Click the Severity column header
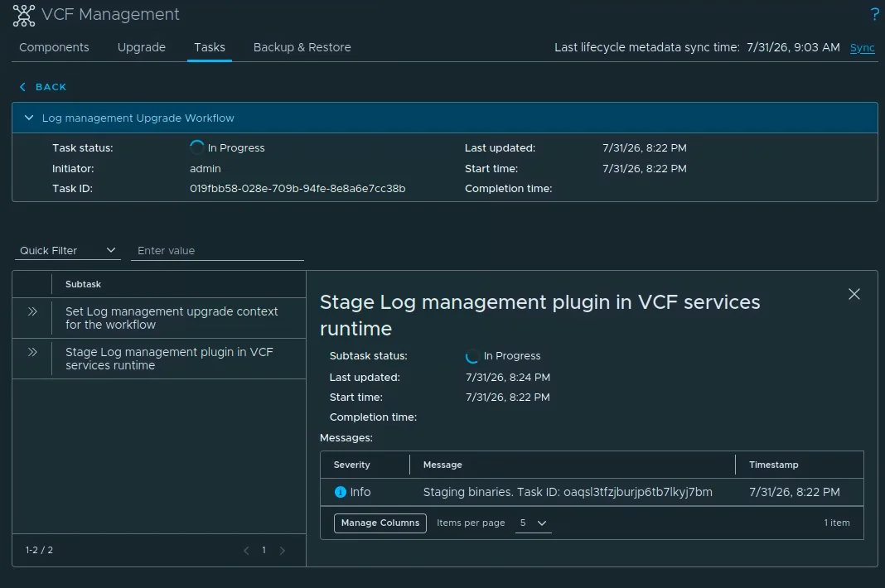885x588 pixels. 351,465
